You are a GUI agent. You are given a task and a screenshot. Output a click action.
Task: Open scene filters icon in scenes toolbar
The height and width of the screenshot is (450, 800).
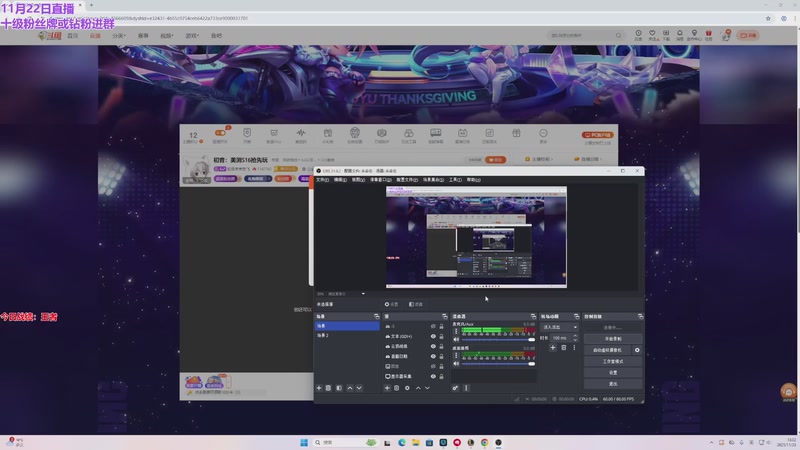tap(339, 388)
